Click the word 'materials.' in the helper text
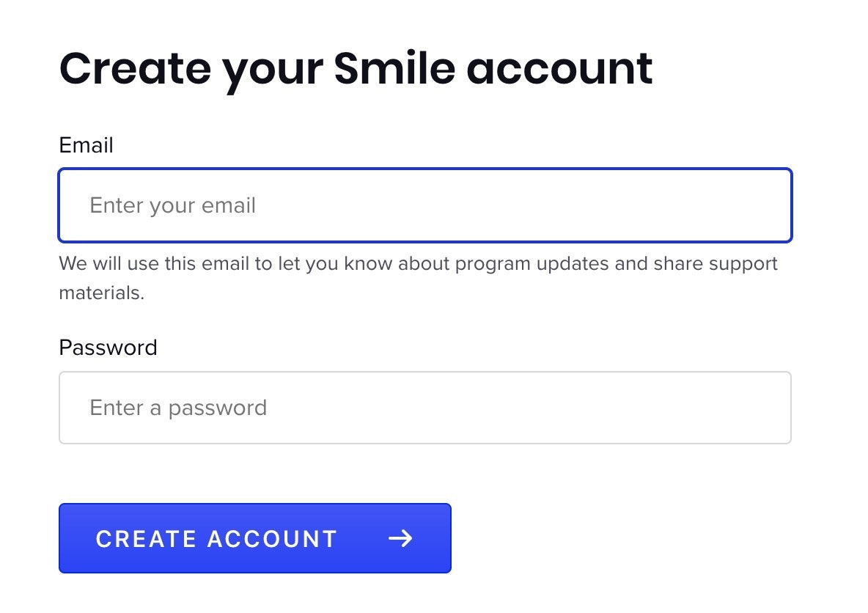 coord(102,293)
